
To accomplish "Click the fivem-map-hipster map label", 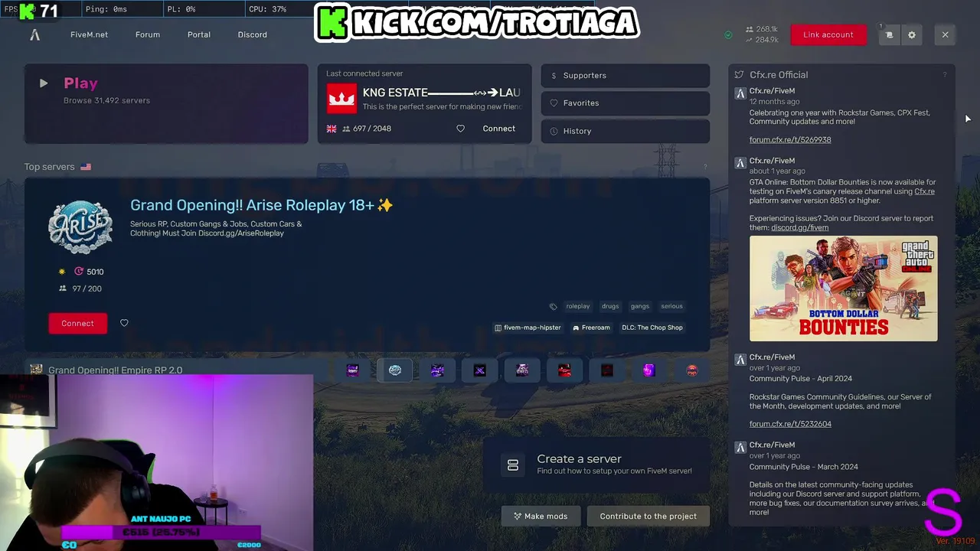I will coord(528,328).
